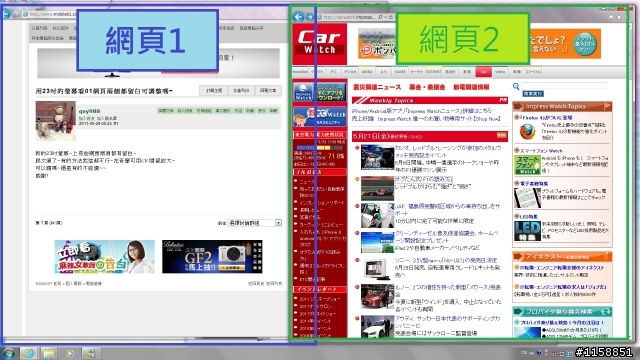Click forward arrow in the mobile01 browser window
Viewport: 640px width, 360px height.
16,14
